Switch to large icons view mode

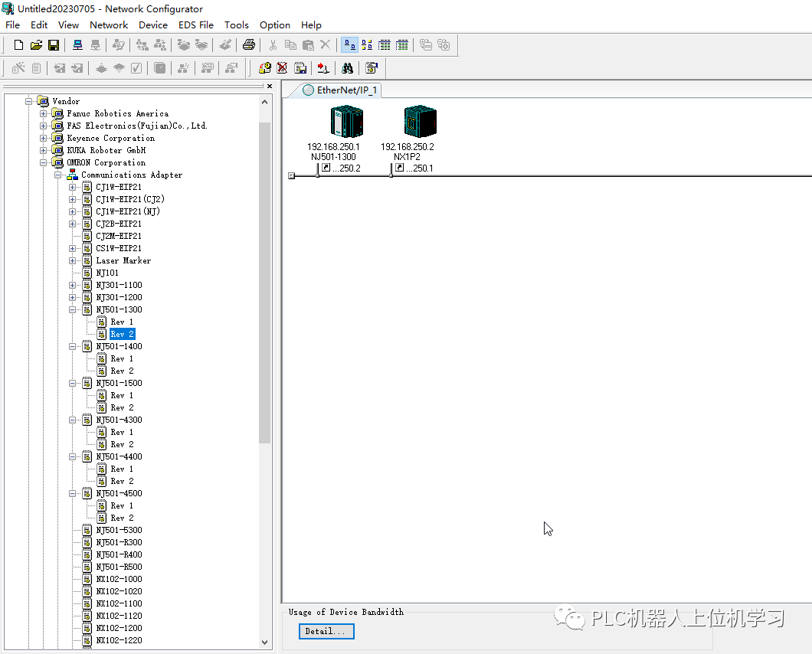point(349,45)
